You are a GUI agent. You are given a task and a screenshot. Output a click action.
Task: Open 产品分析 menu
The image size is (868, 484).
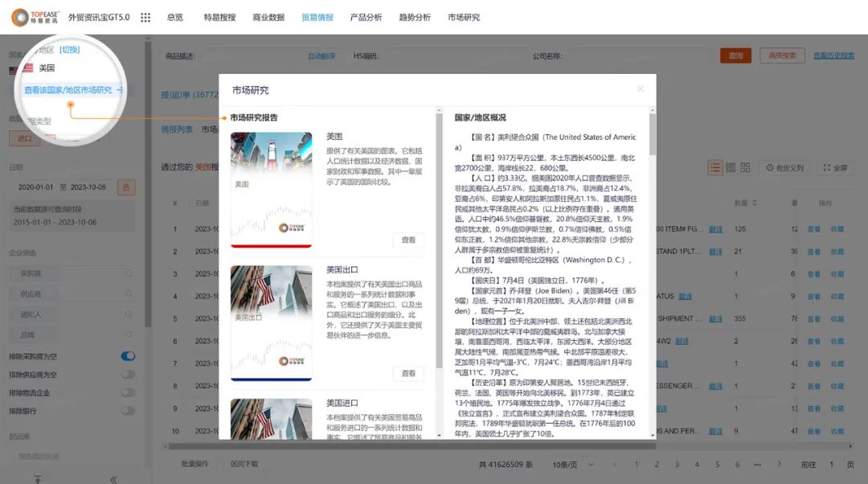[366, 17]
